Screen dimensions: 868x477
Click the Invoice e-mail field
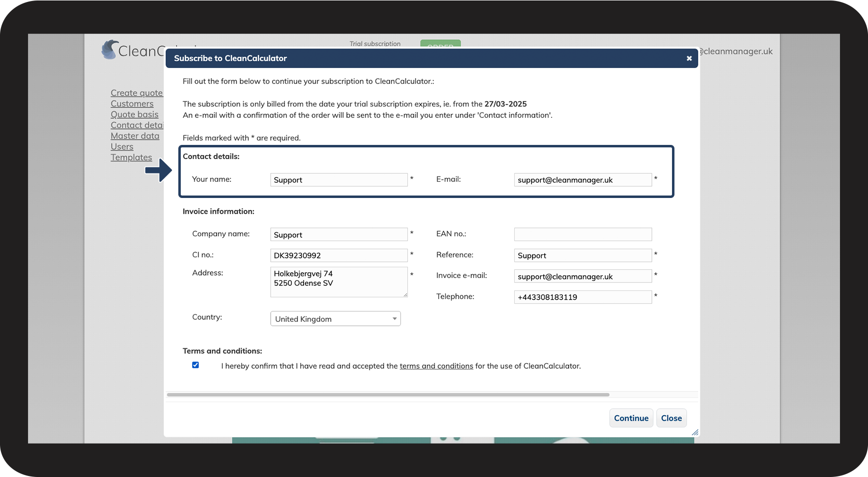(x=583, y=277)
